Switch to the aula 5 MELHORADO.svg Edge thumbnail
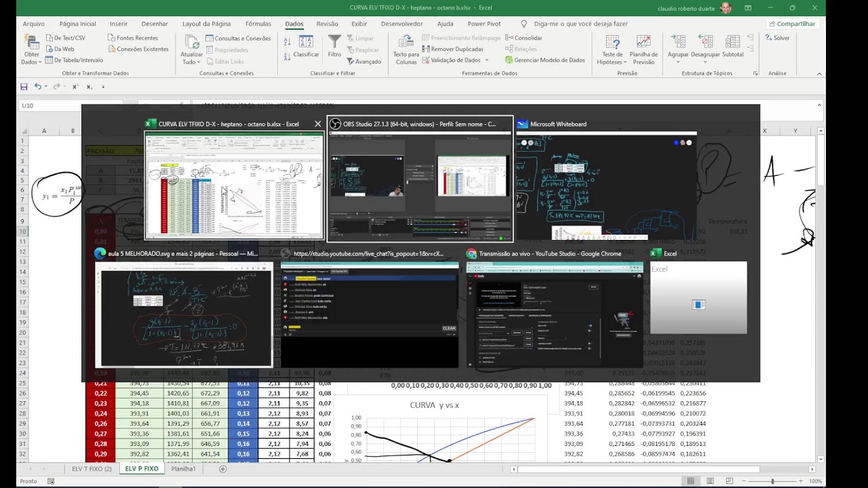Viewport: 868px width, 488px height. click(x=184, y=308)
